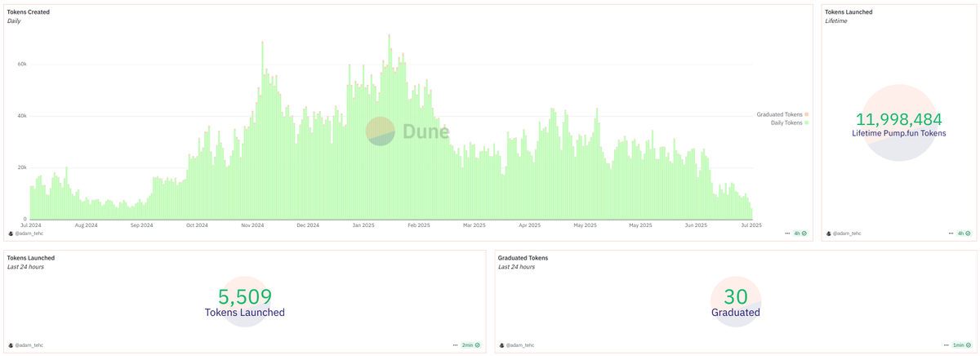Click adam_tehc avatar in Graduated Tokens panel
This screenshot has width=980, height=356.
point(502,345)
